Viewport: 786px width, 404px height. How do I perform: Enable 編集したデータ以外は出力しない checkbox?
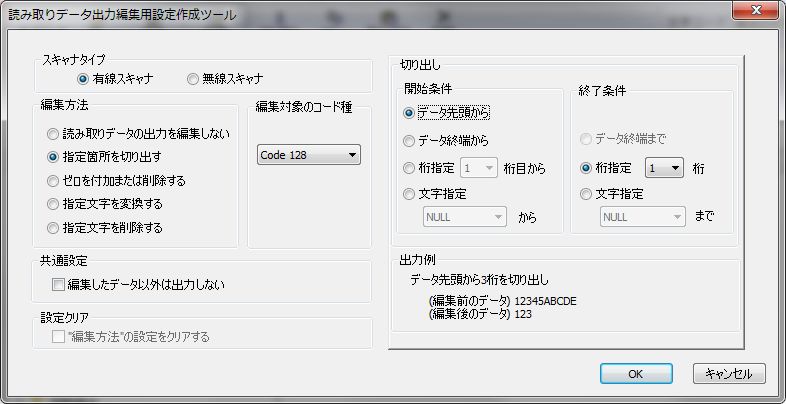coord(58,285)
